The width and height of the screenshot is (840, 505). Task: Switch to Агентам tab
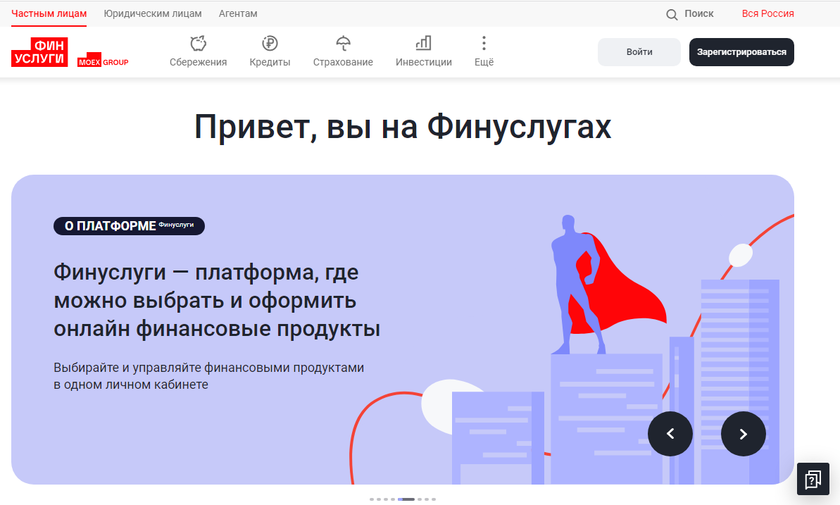(x=238, y=14)
